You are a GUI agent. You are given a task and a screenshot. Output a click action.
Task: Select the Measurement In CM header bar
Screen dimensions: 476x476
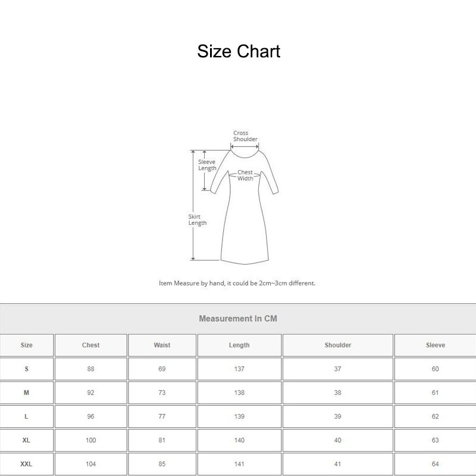point(238,318)
